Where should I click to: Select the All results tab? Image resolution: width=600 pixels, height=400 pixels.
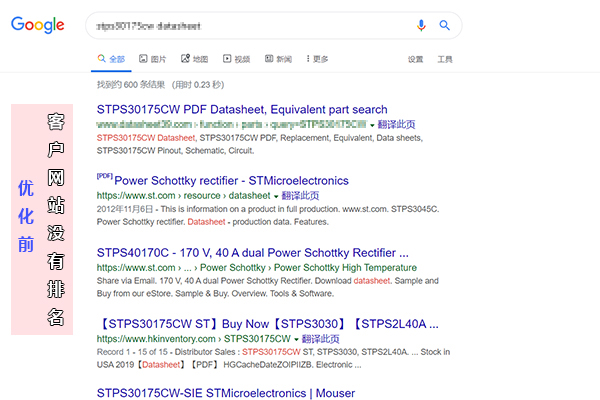pyautogui.click(x=111, y=59)
